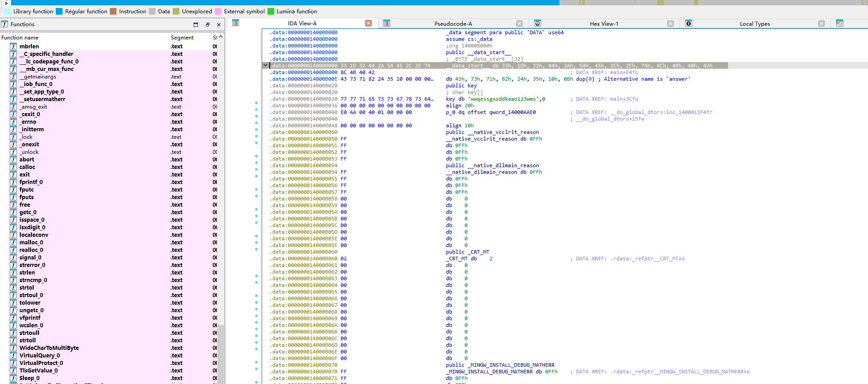
Task: Expand the navigation band arrow at top-left
Action: pos(6,3)
